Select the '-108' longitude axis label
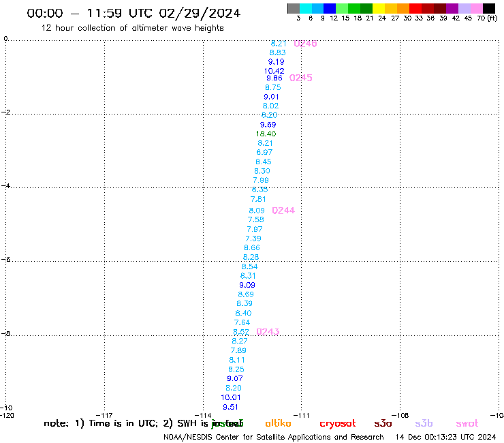This screenshot has height=443, width=504. pos(400,415)
